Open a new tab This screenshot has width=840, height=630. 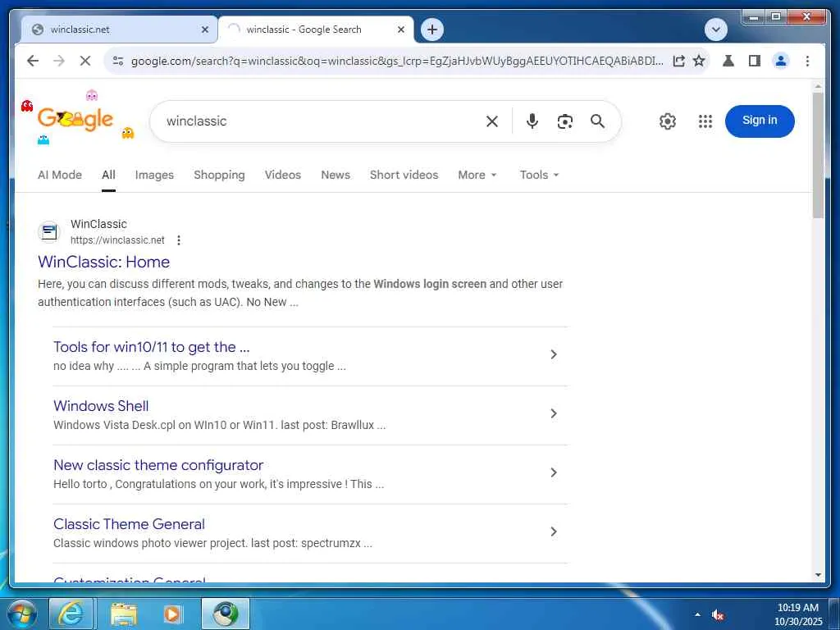(432, 30)
